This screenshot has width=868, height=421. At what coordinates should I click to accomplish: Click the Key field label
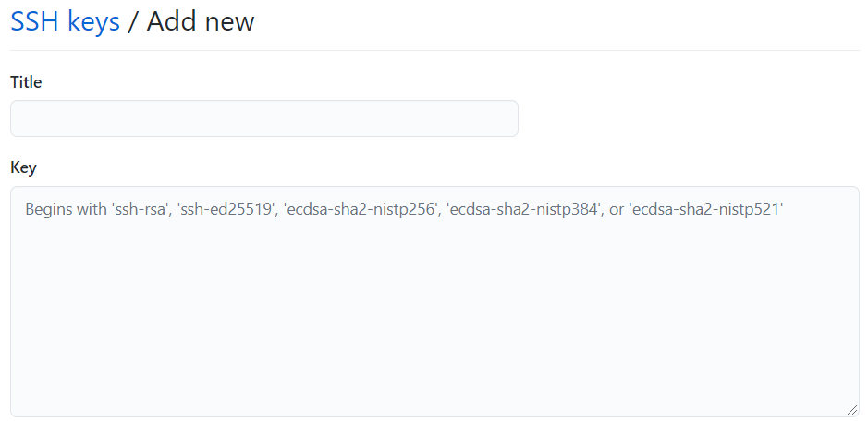click(23, 167)
